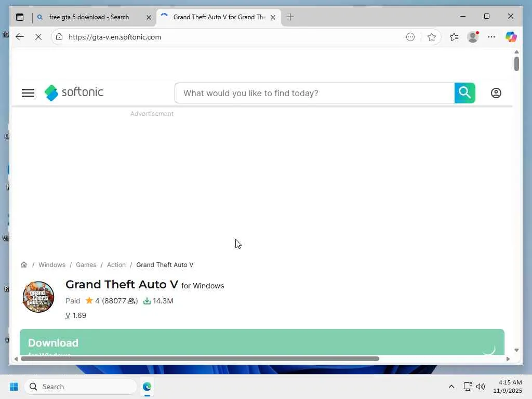Open network status tray icon
Screen dimensions: 532x399
coord(468,387)
